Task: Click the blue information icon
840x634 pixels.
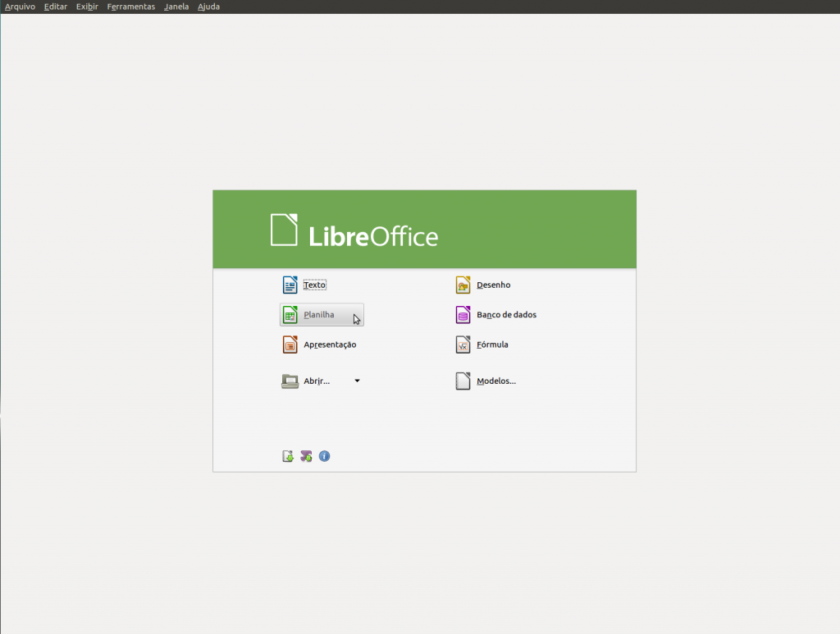Action: tap(324, 456)
